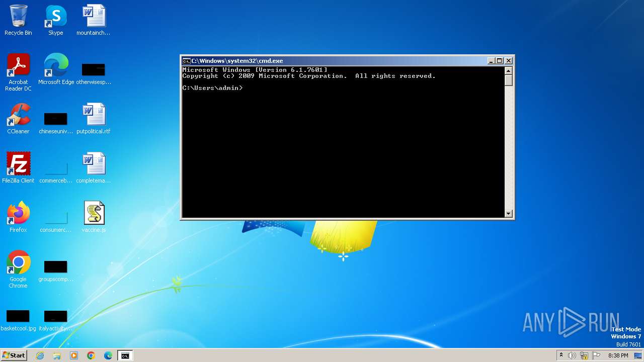Click cmd scrollbar down arrow
The image size is (644, 362).
pyautogui.click(x=509, y=214)
